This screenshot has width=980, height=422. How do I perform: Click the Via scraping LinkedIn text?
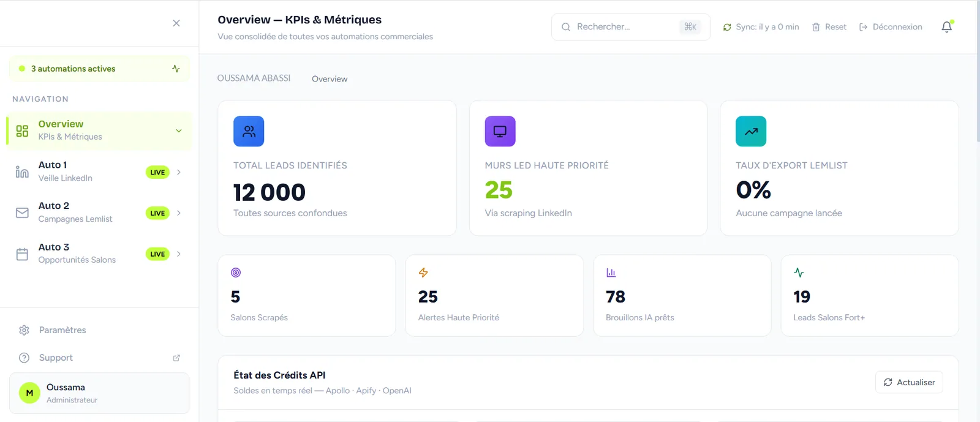(x=529, y=213)
